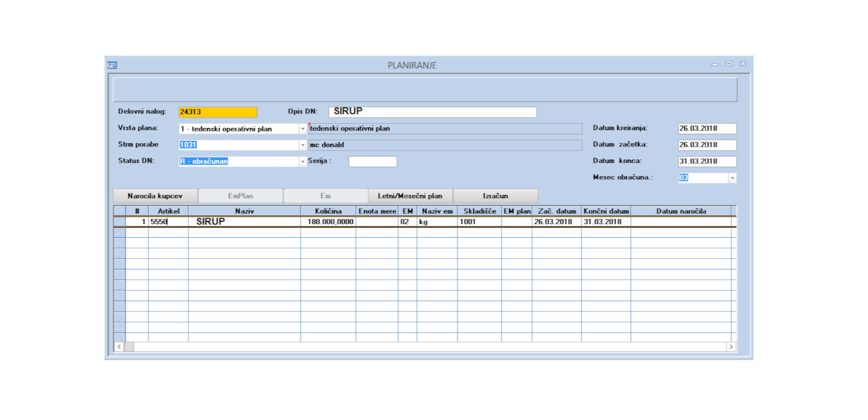Click the Enota mere column header

pyautogui.click(x=377, y=211)
